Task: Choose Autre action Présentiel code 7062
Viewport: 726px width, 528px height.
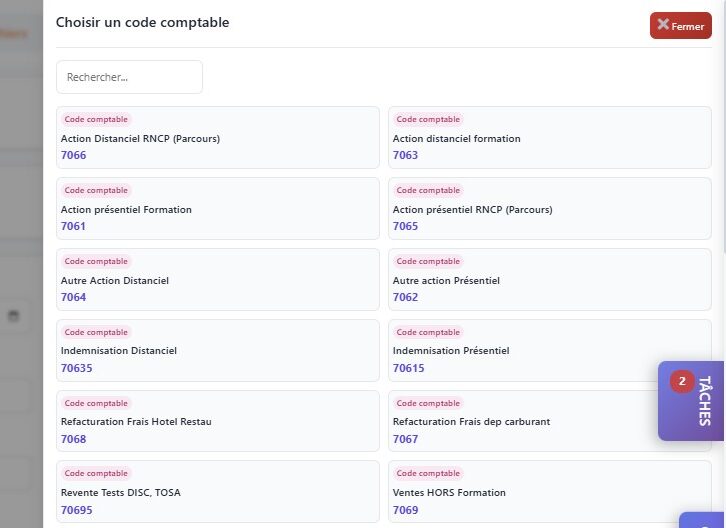Action: point(549,280)
